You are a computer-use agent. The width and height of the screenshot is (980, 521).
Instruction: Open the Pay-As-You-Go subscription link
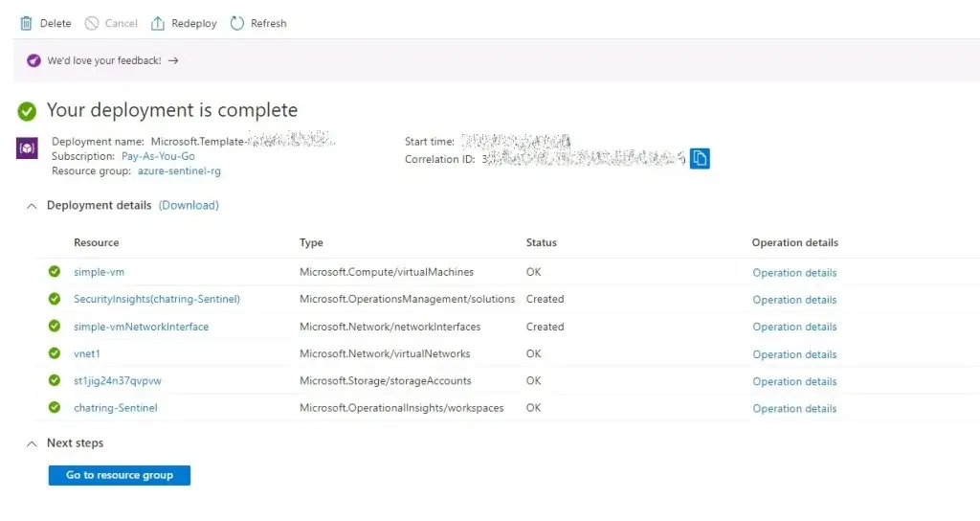[158, 156]
